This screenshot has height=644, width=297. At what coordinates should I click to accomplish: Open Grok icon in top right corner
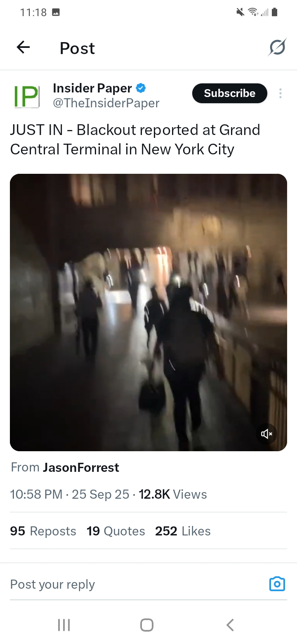[277, 48]
